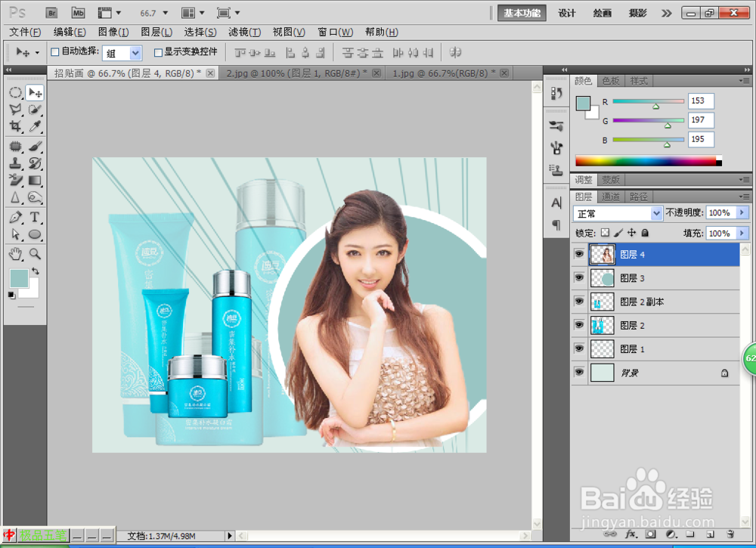Viewport: 756px width, 548px height.
Task: Select the Hand tool
Action: click(16, 254)
